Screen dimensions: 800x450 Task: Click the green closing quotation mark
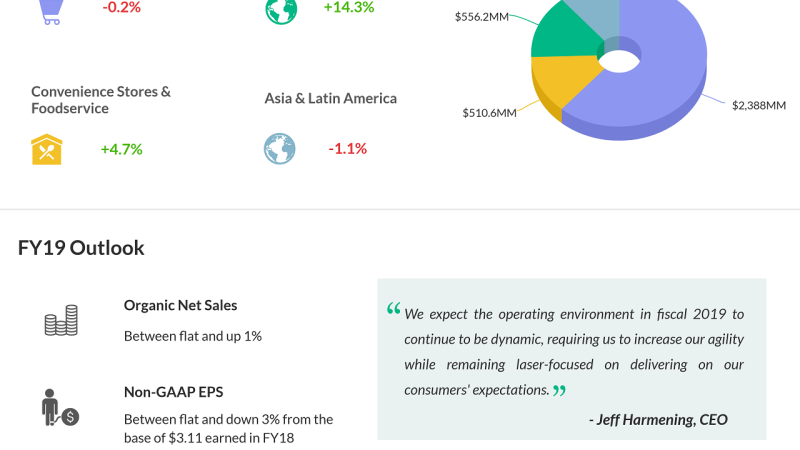559,390
